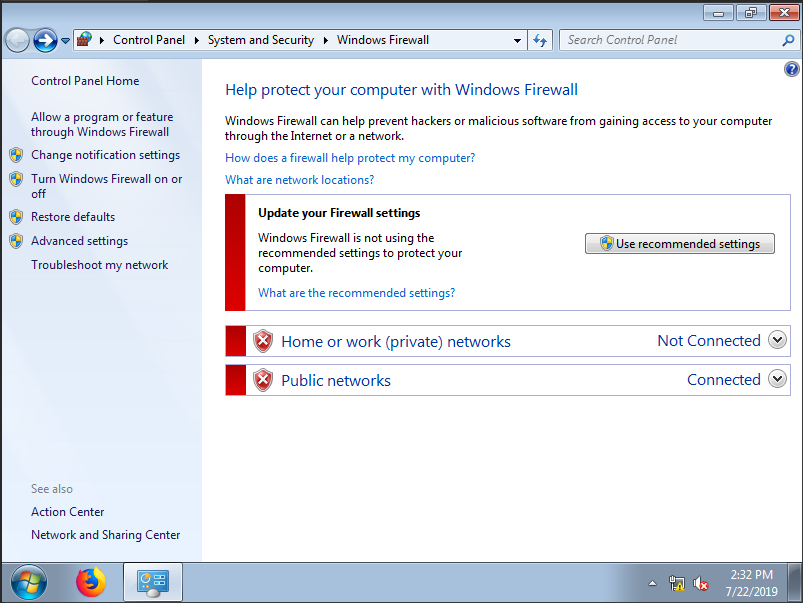Click the Not Connected status text
Viewport: 803px width, 603px height.
point(709,341)
